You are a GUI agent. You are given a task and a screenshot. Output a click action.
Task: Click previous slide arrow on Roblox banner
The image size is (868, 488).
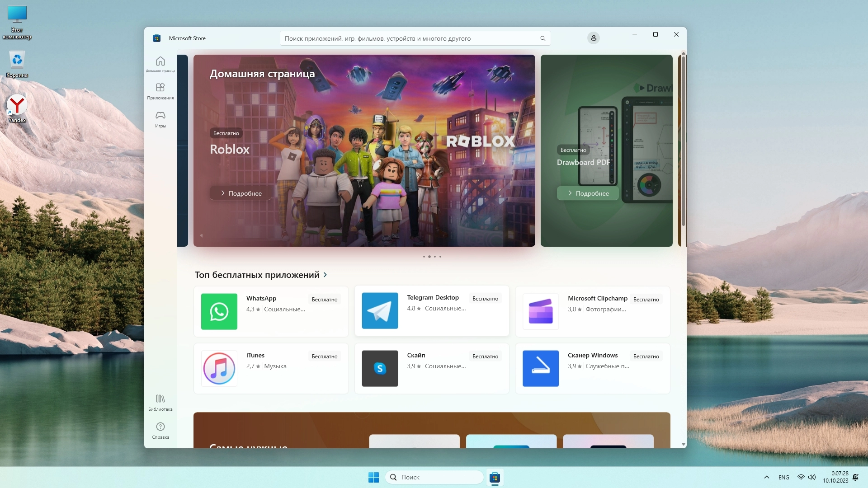click(201, 235)
